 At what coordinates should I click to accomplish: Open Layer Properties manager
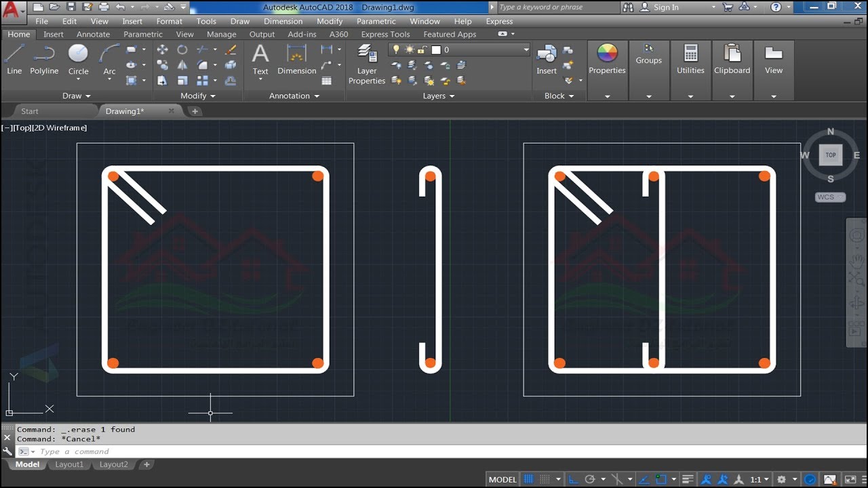367,64
